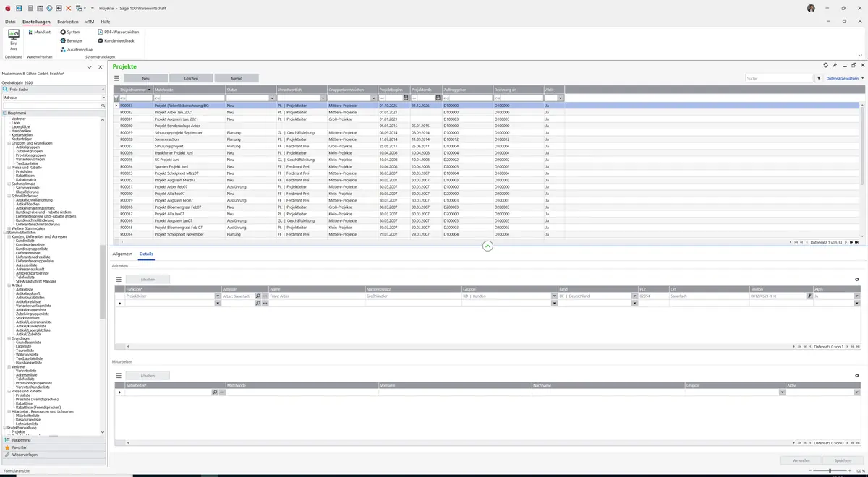Open Kundenfeedback in ribbon
This screenshot has height=477, width=868.
click(x=116, y=40)
